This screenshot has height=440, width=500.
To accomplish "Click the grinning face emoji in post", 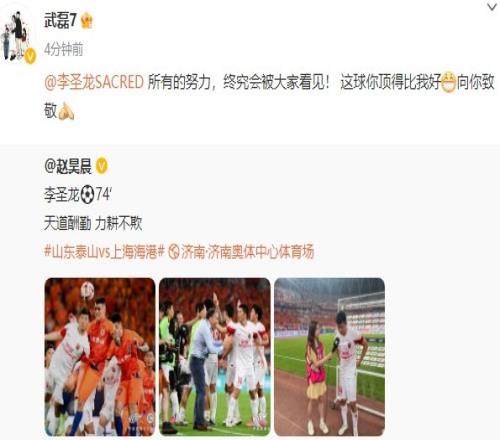I will [448, 82].
